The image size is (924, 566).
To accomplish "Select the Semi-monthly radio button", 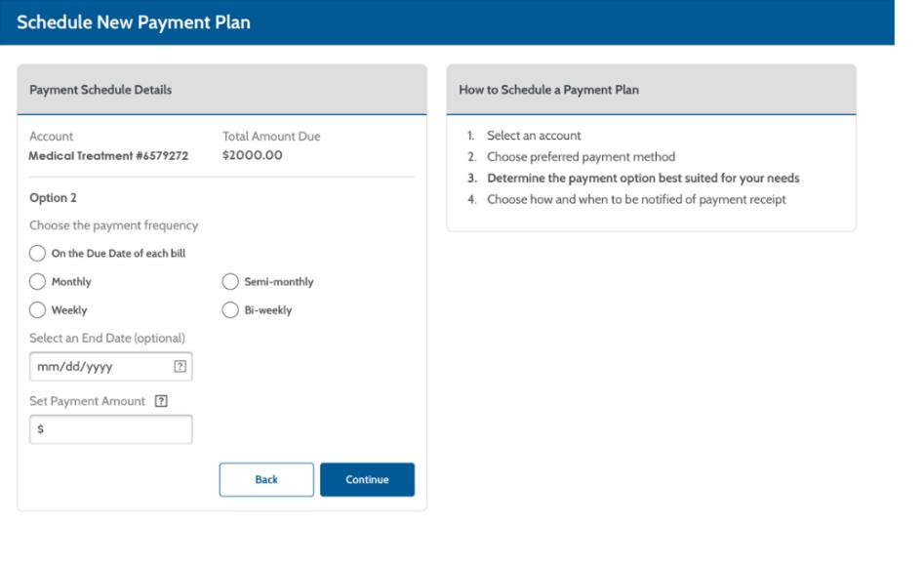I will click(230, 282).
